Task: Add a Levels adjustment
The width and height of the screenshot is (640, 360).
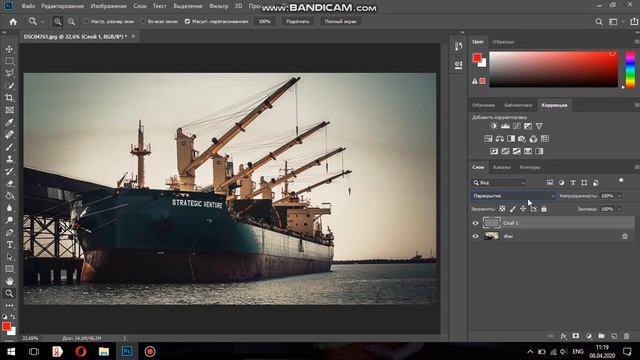Action: (505, 126)
